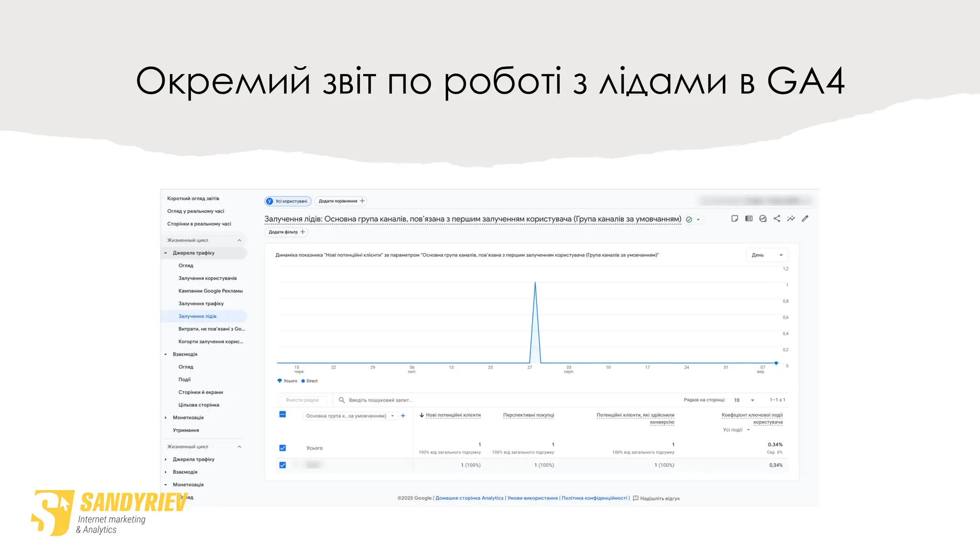980x551 pixels.
Task: Open 'Витрати, не пов'язані з Go...' report
Action: click(212, 329)
